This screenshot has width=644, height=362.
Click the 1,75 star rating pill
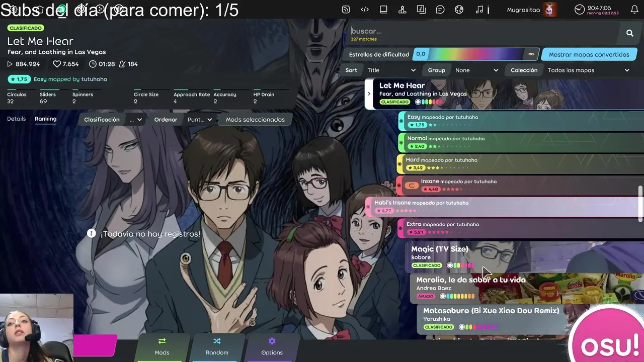click(19, 79)
